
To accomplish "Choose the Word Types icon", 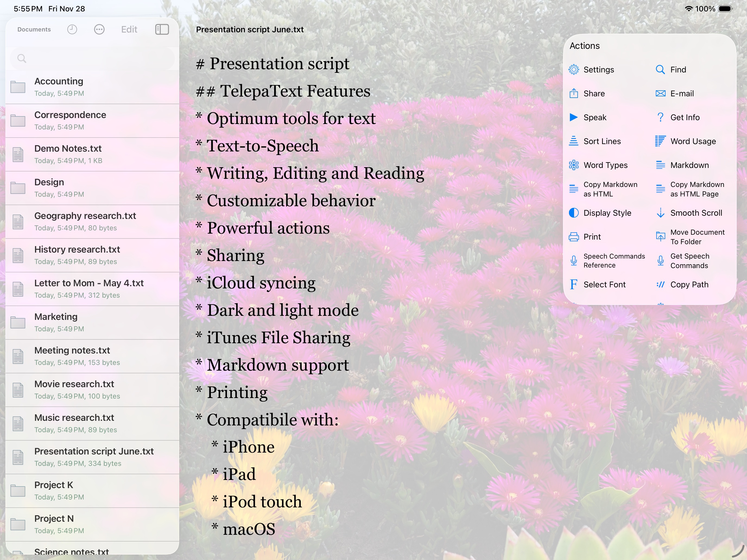I will pyautogui.click(x=574, y=165).
